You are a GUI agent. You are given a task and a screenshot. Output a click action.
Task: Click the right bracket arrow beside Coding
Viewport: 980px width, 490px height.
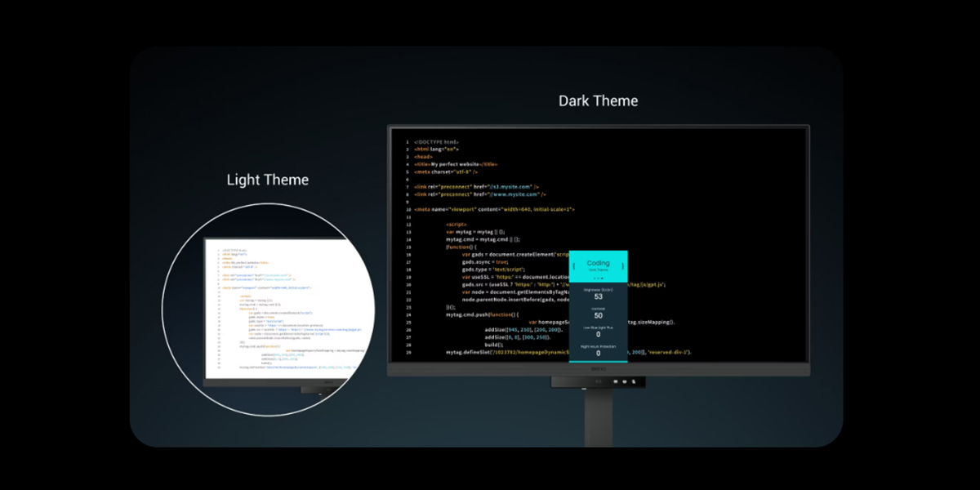coord(622,265)
